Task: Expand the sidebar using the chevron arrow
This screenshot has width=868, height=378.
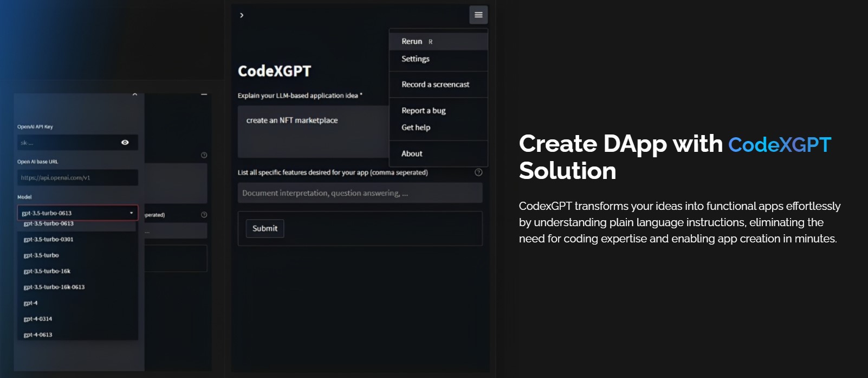Action: tap(242, 15)
